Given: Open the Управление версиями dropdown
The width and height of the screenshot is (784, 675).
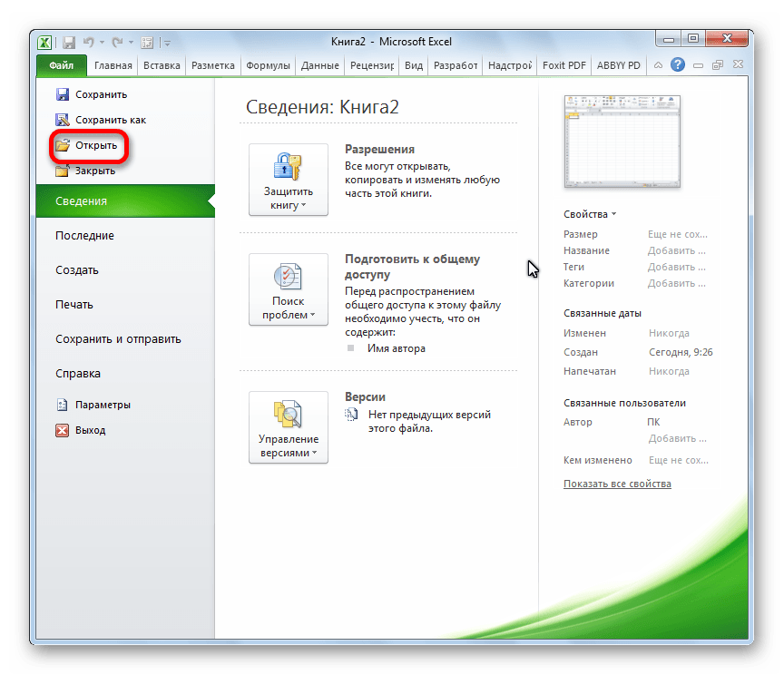Looking at the screenshot, I should pyautogui.click(x=289, y=427).
